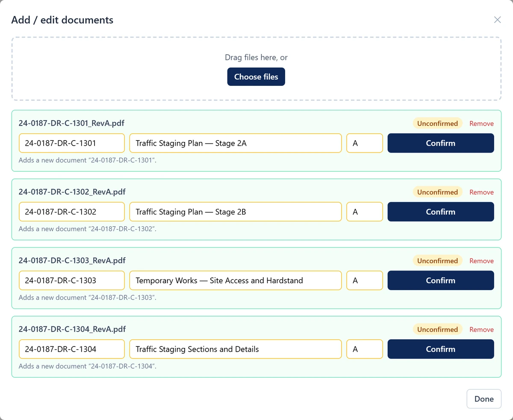Click file name 24-0187-DR-C-1304_RevA.pdf

(x=72, y=329)
